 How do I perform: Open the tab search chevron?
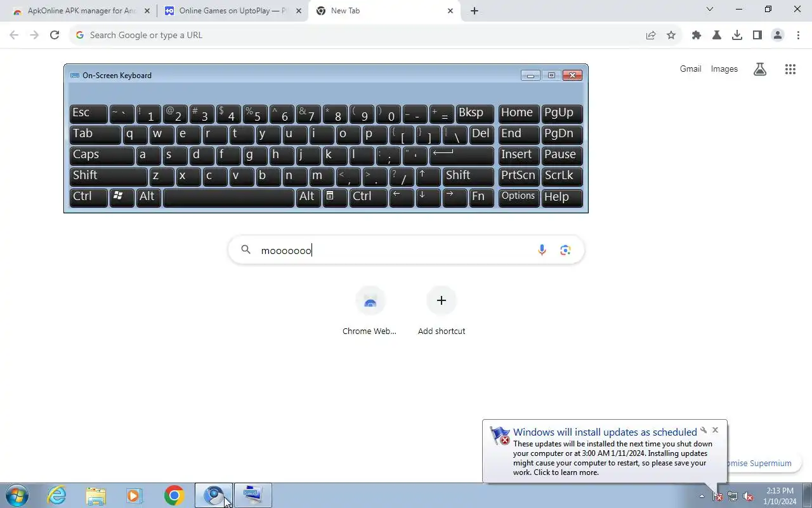(x=710, y=10)
